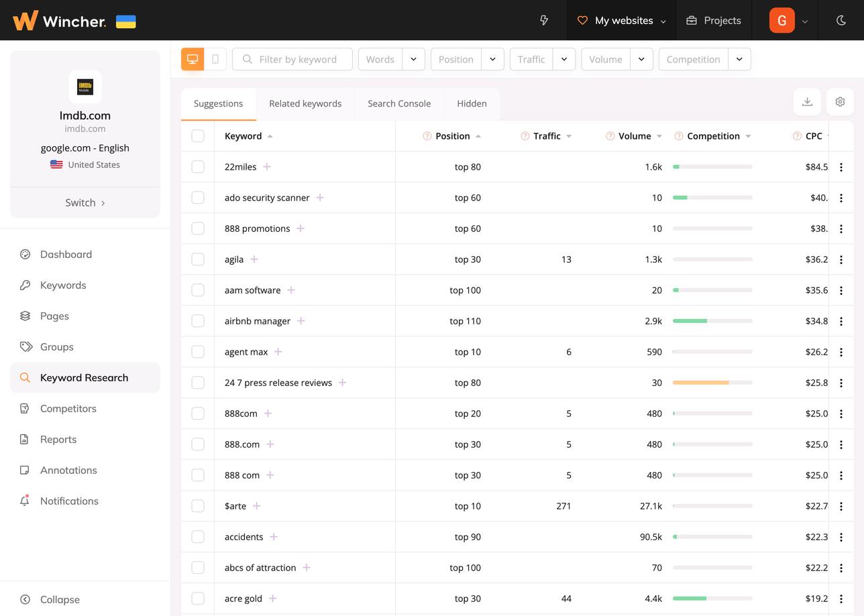Image resolution: width=864 pixels, height=616 pixels.
Task: Select the mobile device view icon
Action: tap(215, 59)
